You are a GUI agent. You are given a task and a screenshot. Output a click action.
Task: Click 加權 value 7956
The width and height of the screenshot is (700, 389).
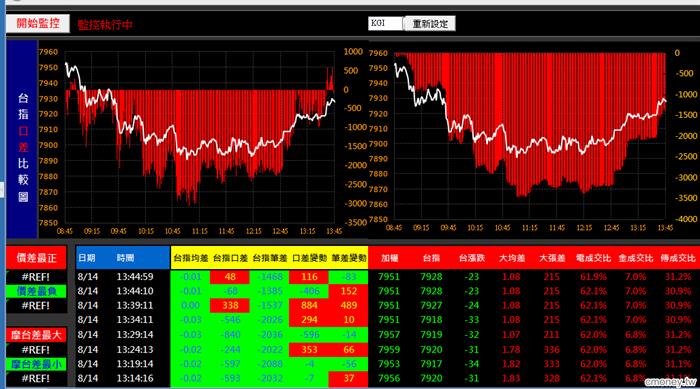[389, 378]
